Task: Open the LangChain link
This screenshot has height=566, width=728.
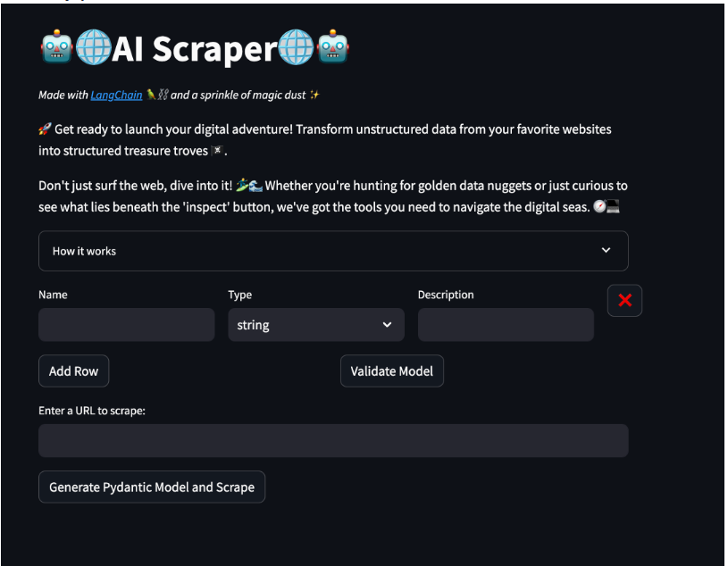Action: pyautogui.click(x=116, y=96)
